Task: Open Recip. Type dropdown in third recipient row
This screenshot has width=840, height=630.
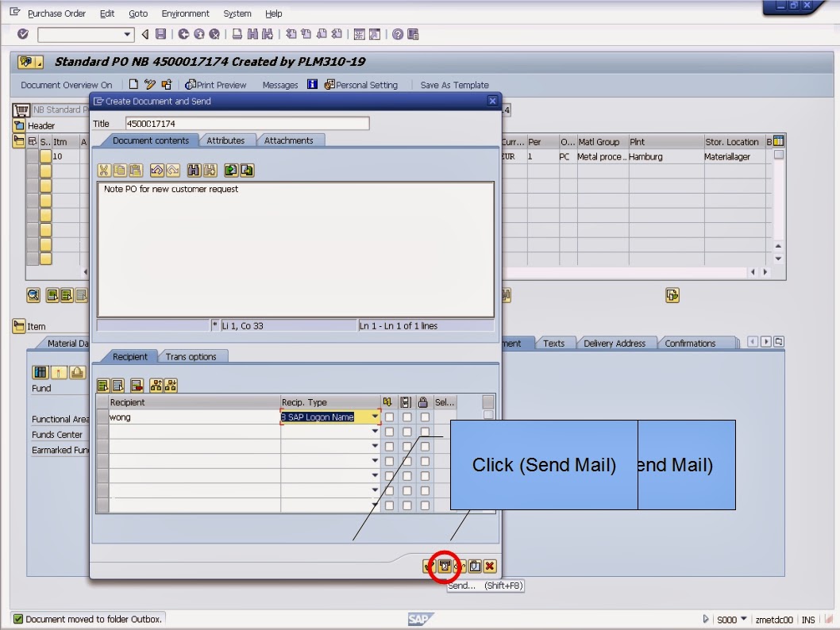Action: (375, 446)
